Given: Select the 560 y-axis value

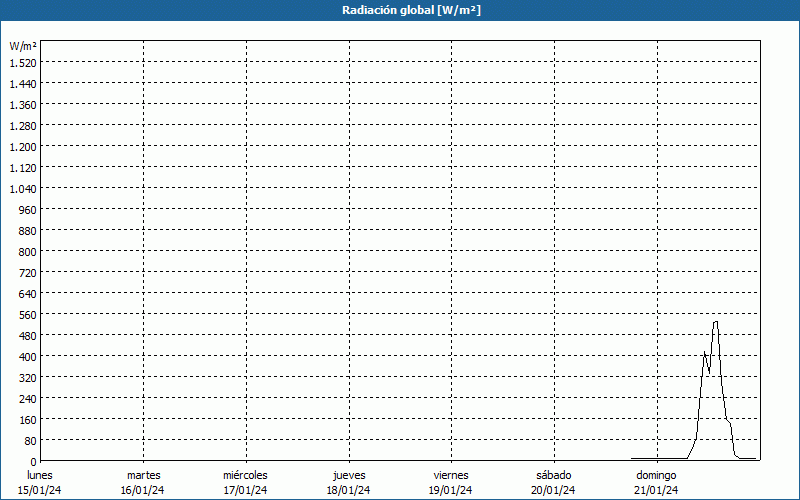Looking at the screenshot, I should click(x=29, y=315).
